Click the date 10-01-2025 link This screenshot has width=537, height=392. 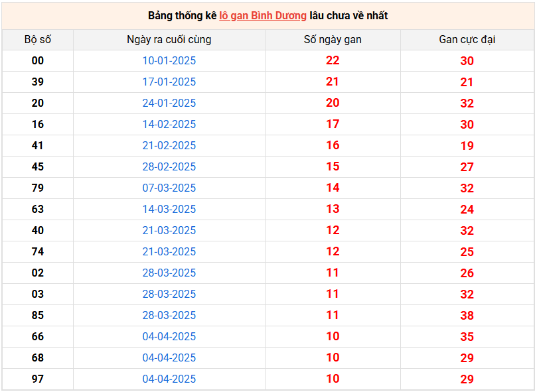click(169, 60)
